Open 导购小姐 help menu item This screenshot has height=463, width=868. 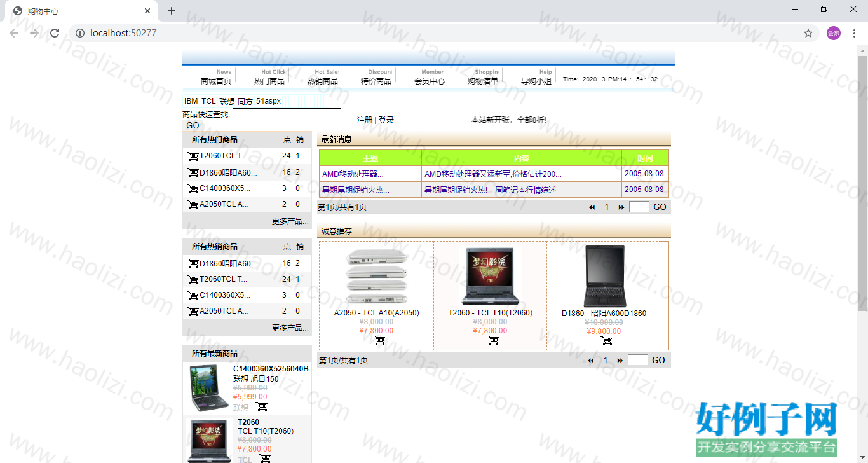(536, 81)
